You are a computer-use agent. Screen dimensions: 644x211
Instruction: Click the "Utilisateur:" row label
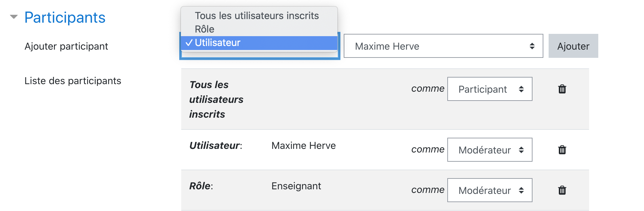coord(216,146)
